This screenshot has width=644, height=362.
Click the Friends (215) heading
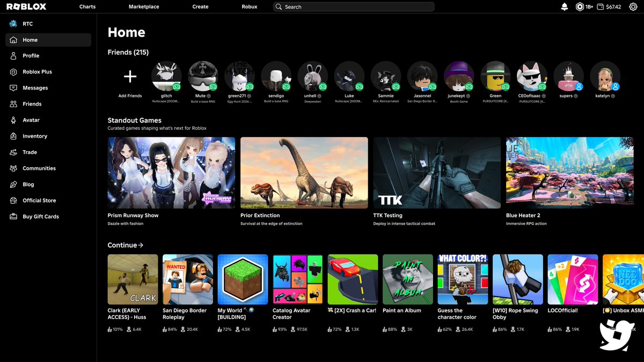(128, 52)
